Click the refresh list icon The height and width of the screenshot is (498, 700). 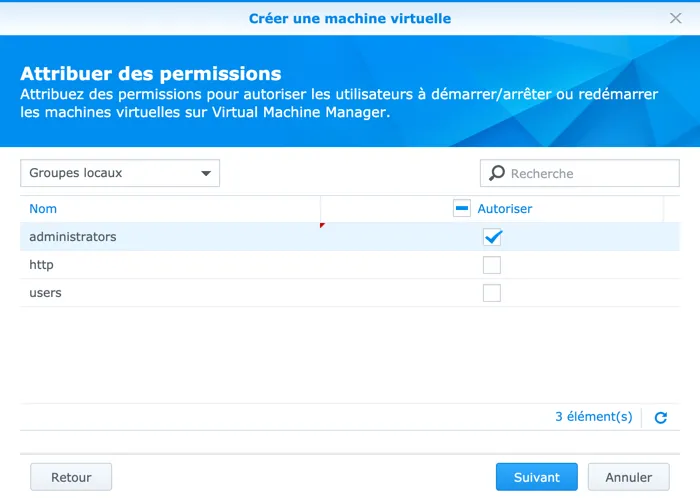point(661,417)
